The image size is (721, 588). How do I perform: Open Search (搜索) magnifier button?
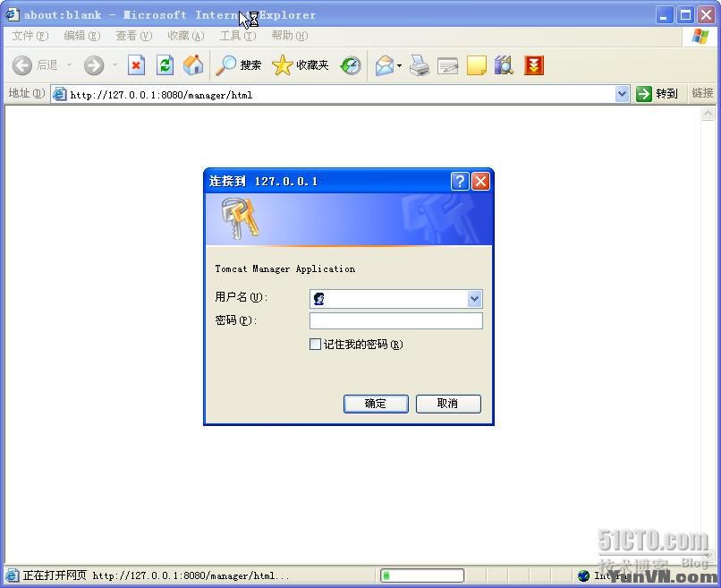coord(239,65)
